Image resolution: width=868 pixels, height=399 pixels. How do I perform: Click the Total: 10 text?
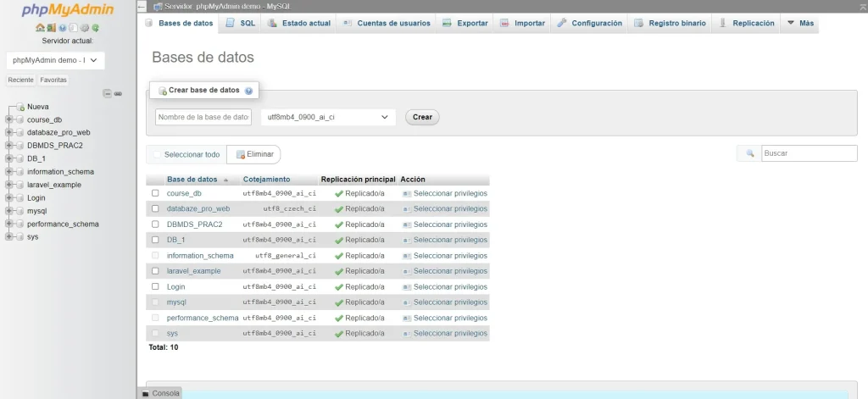(164, 347)
